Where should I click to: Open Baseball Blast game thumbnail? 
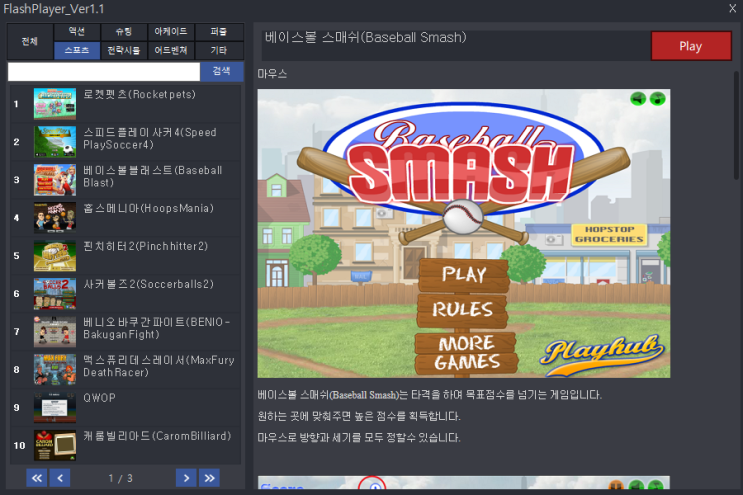pyautogui.click(x=55, y=180)
